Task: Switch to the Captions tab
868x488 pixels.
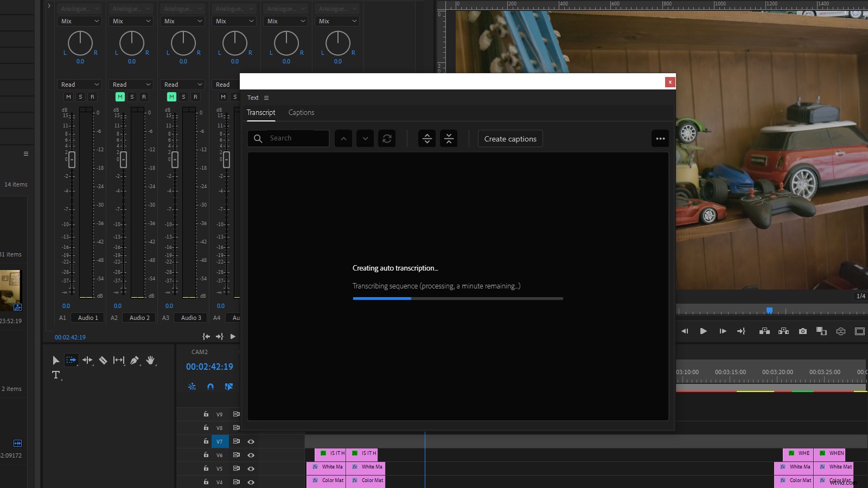Action: (x=301, y=112)
